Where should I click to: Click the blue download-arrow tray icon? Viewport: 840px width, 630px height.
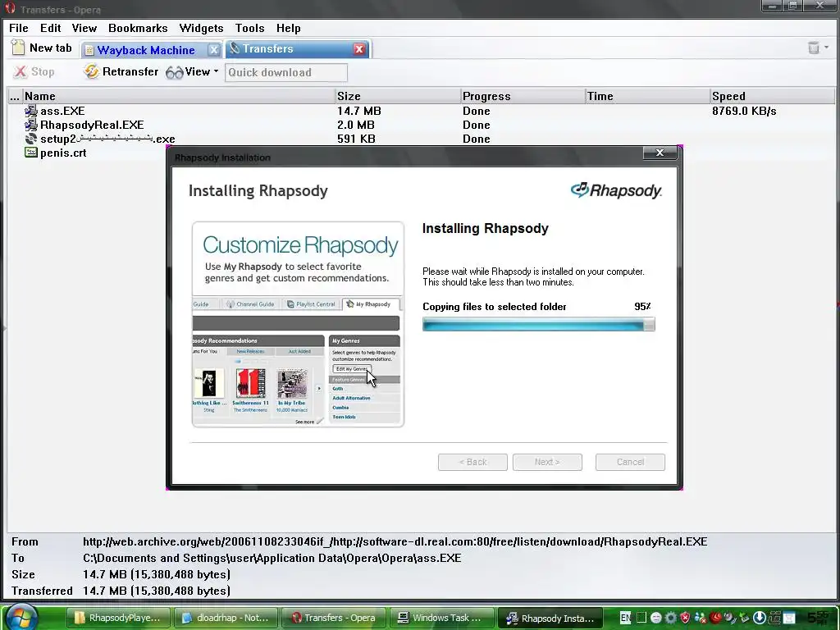coord(759,618)
